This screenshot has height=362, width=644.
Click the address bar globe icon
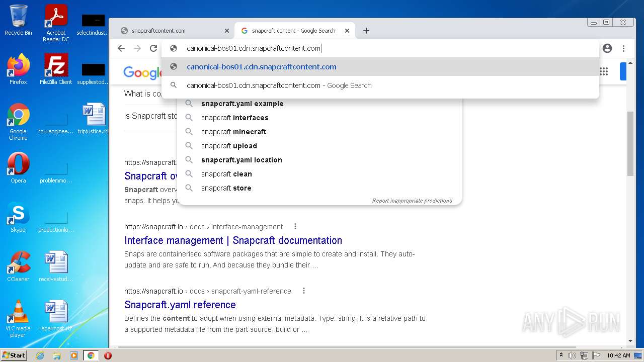click(174, 48)
